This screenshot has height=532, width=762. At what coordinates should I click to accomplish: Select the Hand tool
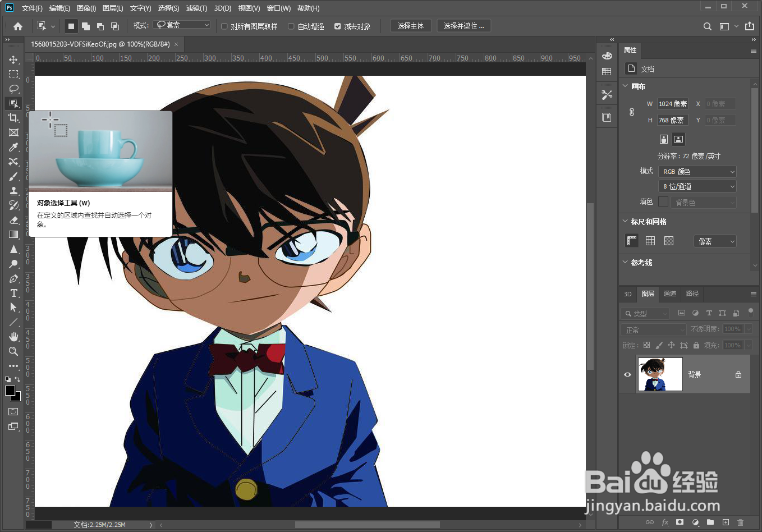pyautogui.click(x=13, y=337)
